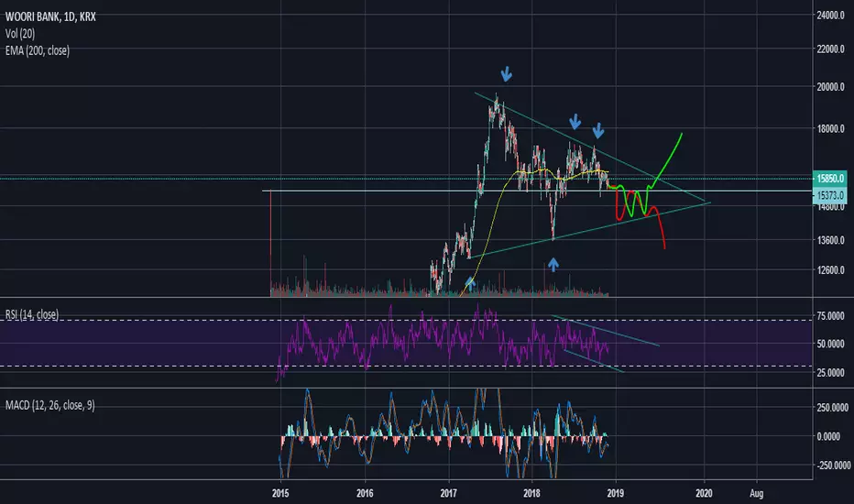Click the 2018 label on time axis
854x504 pixels.
[531, 493]
